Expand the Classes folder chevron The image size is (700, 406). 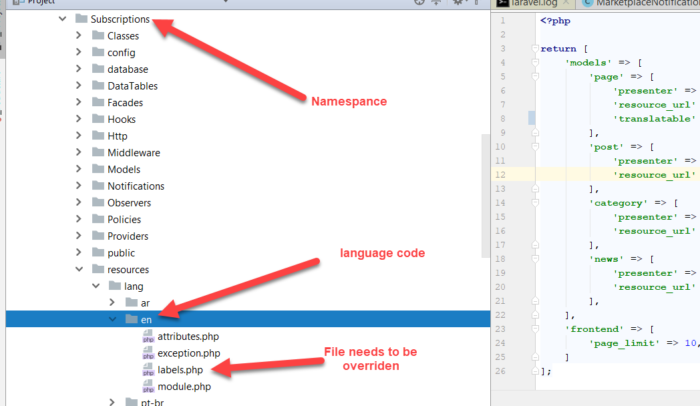[79, 35]
